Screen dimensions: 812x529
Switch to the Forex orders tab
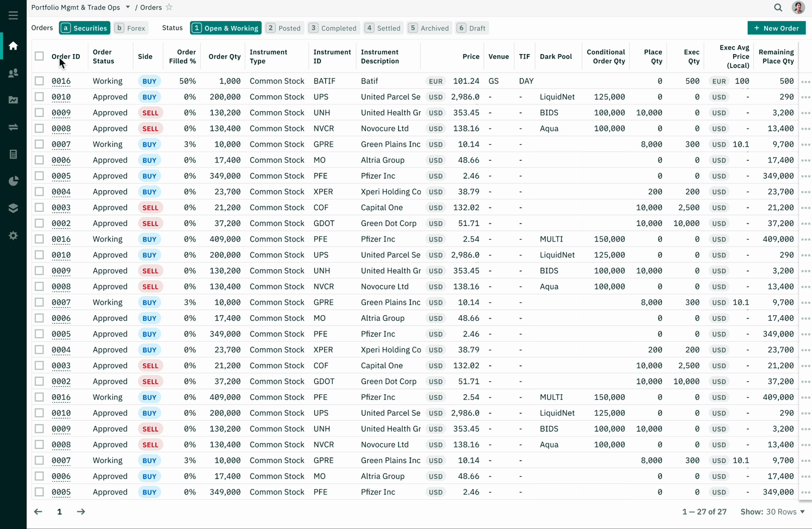(131, 28)
